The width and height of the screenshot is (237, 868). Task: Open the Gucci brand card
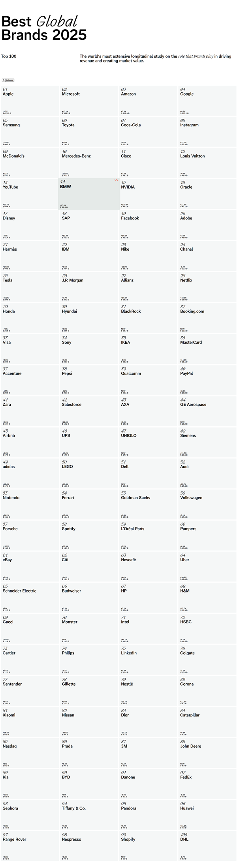(x=30, y=628)
